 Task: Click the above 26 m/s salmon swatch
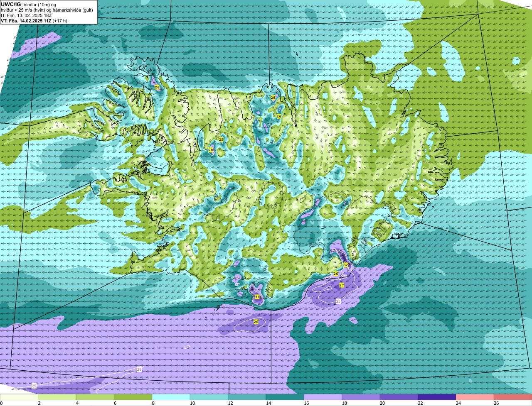tap(513, 397)
